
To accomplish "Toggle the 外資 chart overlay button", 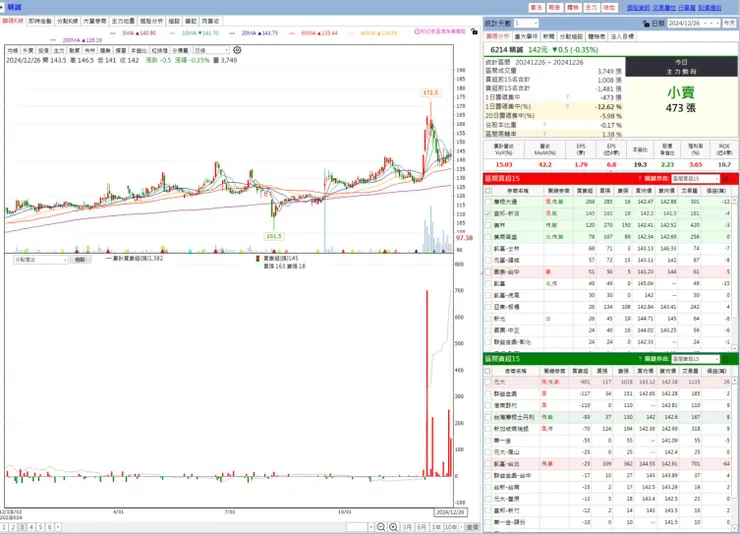I will pos(28,50).
